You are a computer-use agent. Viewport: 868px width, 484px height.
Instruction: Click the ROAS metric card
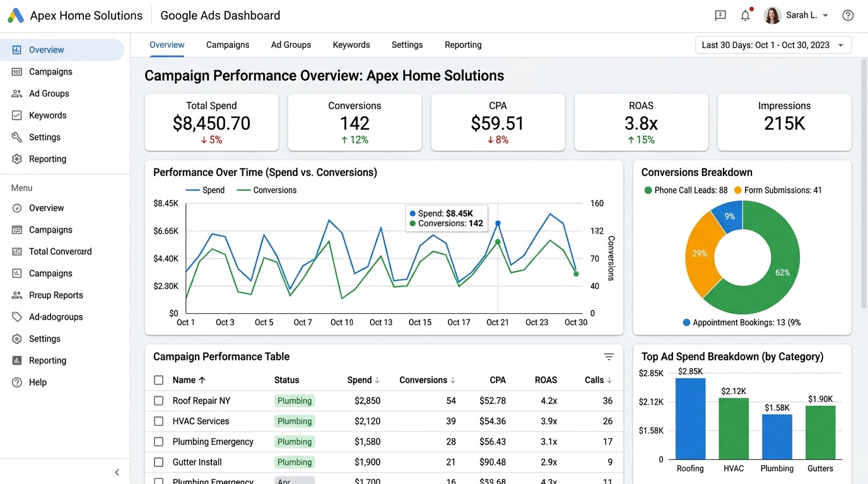pos(641,122)
